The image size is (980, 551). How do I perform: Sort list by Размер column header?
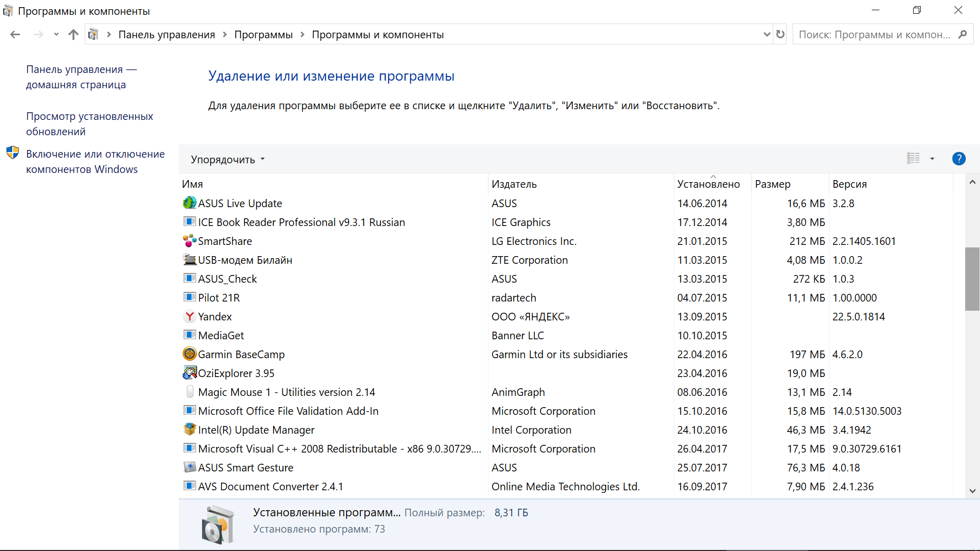coord(772,184)
